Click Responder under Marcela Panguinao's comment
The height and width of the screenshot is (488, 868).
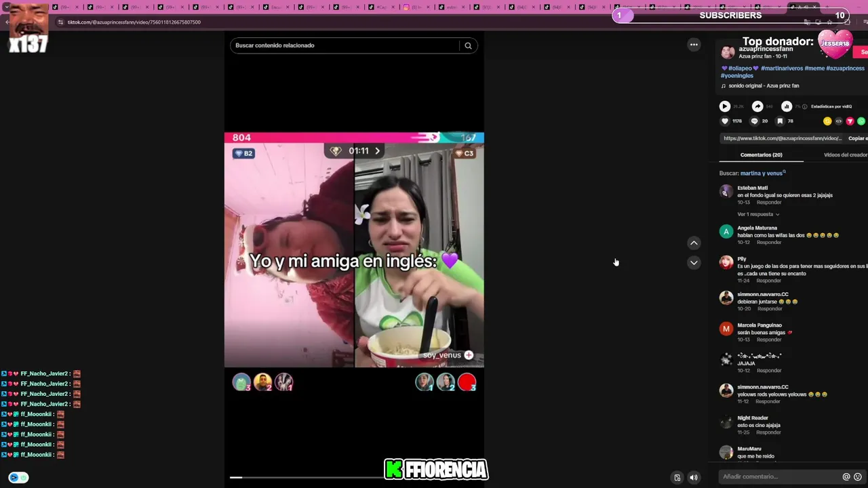tap(769, 340)
